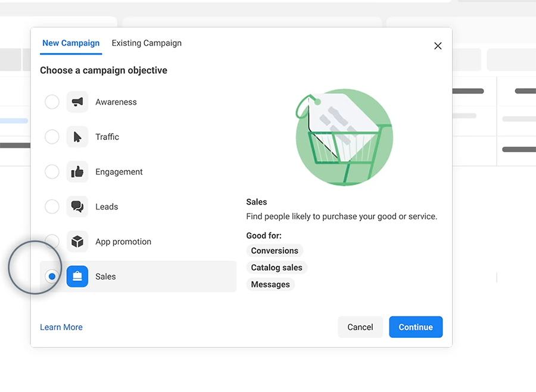Screen dimensions: 536x392
Task: Open the Learn More link
Action: (x=61, y=327)
